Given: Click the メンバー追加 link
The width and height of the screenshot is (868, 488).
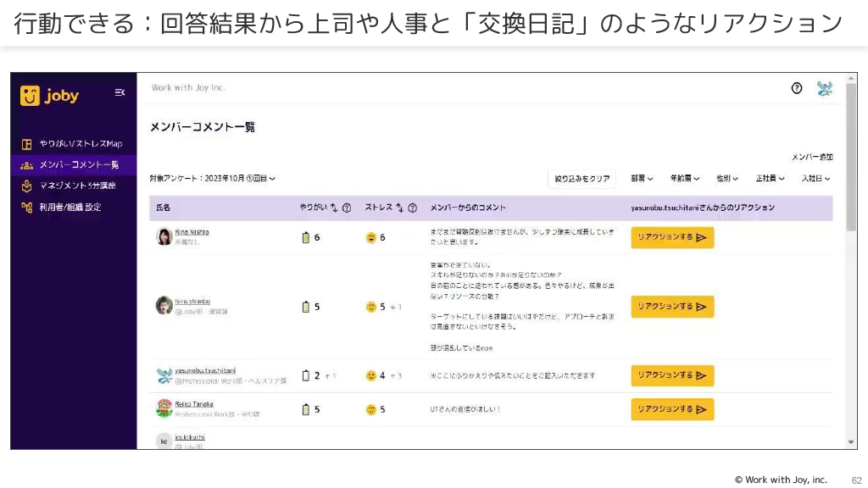Looking at the screenshot, I should [x=812, y=157].
